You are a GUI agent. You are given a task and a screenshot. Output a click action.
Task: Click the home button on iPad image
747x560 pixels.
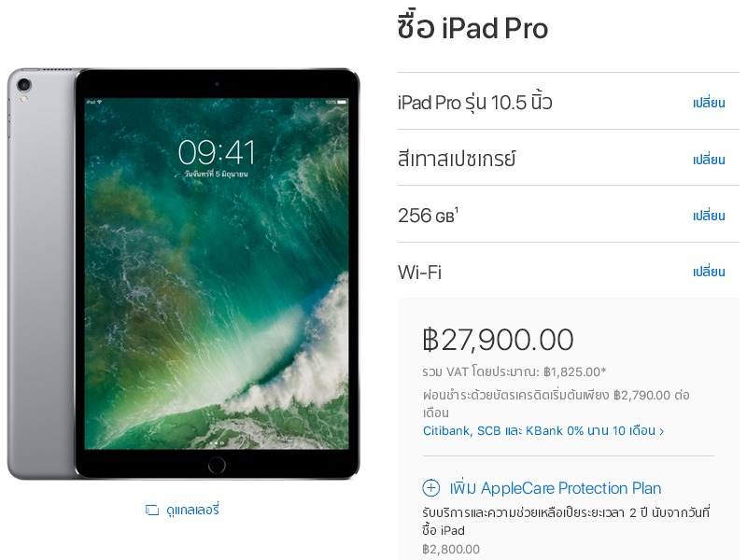point(217,465)
